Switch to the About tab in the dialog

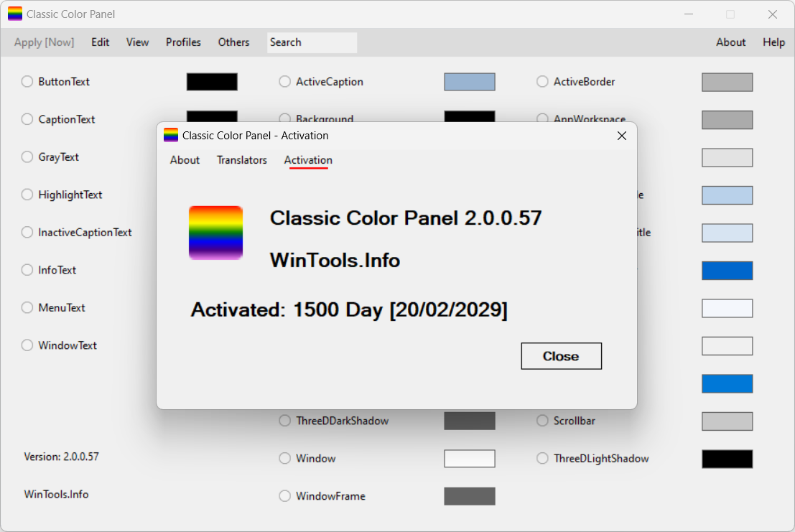[185, 160]
